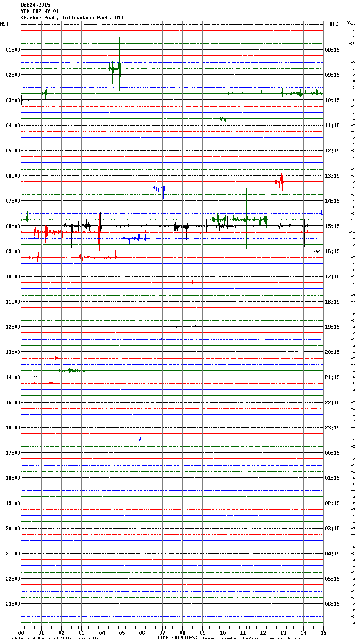Image resolution: width=357 pixels, height=644 pixels.
Task: Click the UTC timezone label
Action: [x=334, y=24]
